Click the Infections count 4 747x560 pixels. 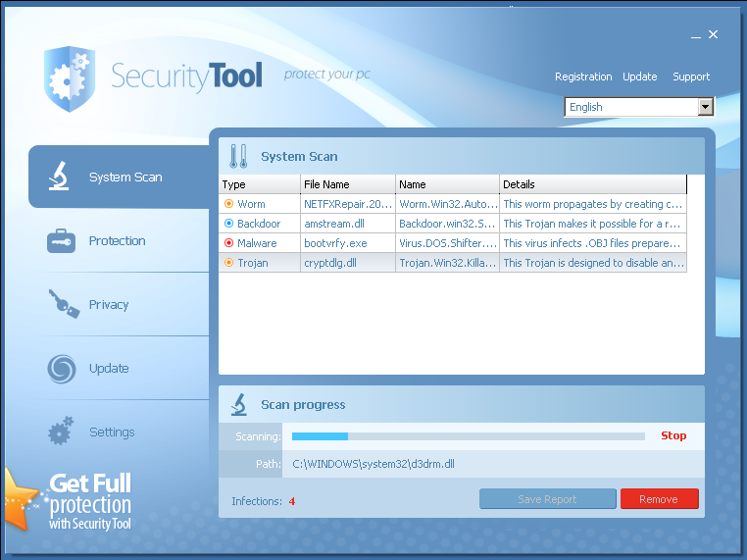pos(292,501)
